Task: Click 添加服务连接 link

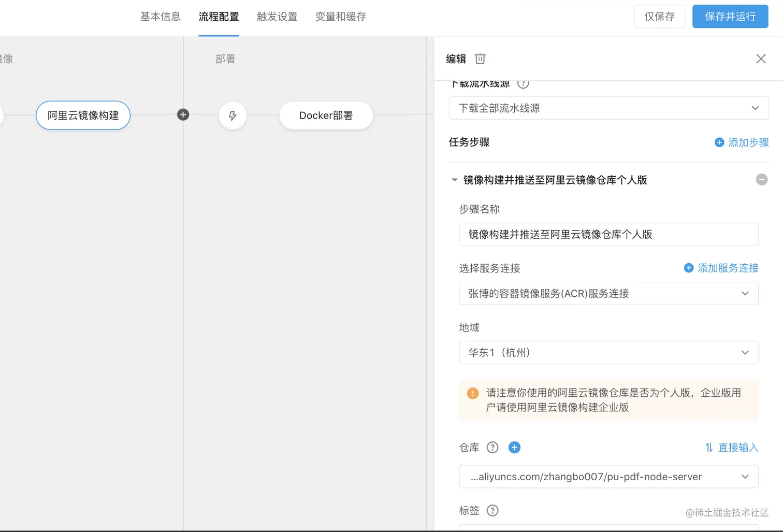Action: tap(721, 268)
